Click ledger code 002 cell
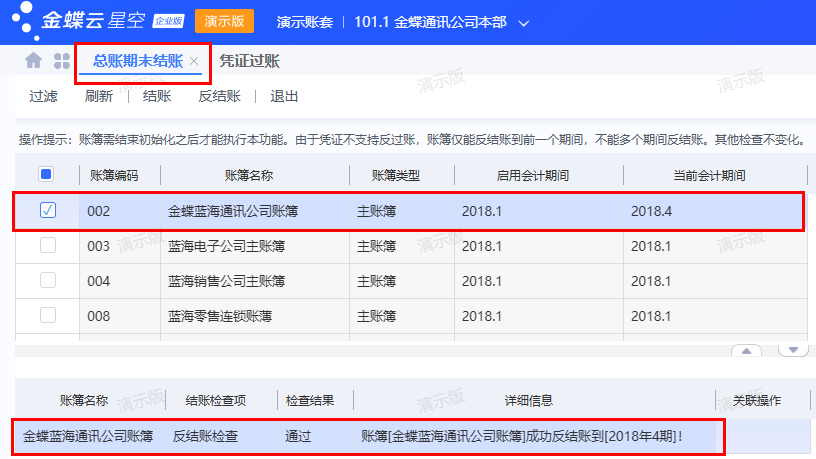816x459 pixels. (x=120, y=211)
